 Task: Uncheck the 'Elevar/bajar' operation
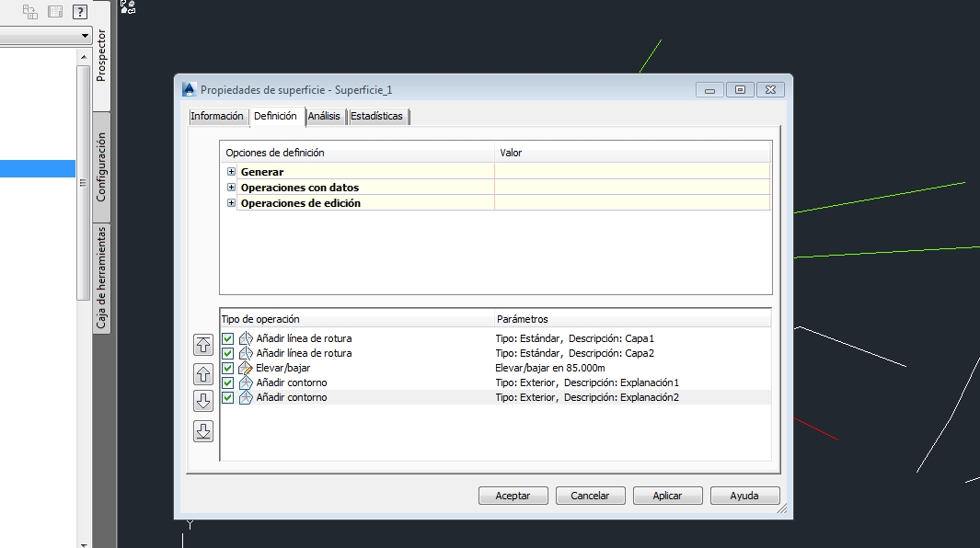click(226, 367)
